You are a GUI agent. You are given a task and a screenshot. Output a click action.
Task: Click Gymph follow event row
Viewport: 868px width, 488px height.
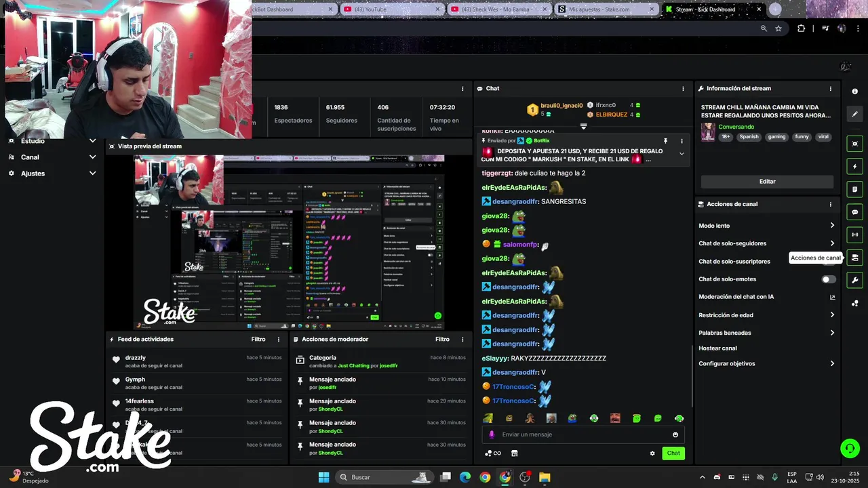[x=196, y=383]
